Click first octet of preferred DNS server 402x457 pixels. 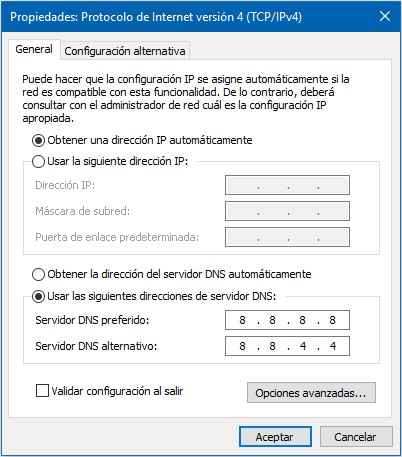click(x=242, y=320)
